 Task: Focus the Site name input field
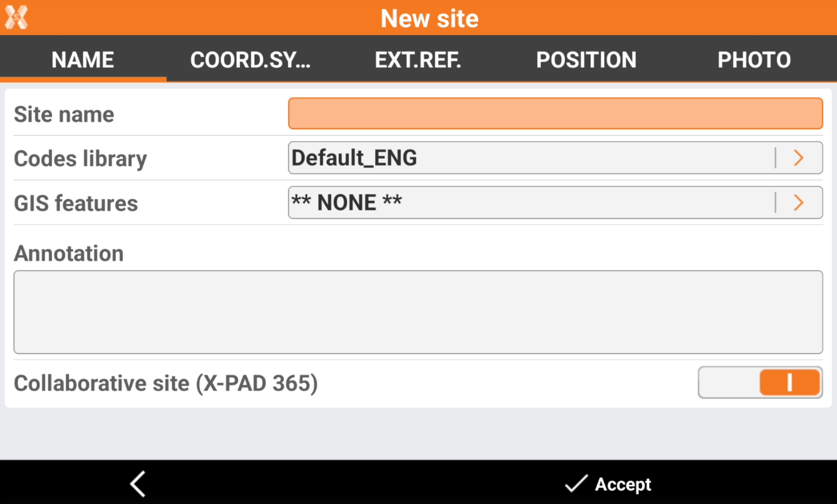[555, 113]
